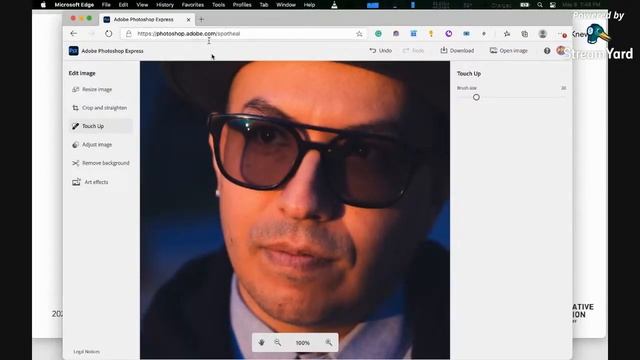The height and width of the screenshot is (360, 640).
Task: Open the Edit menu
Action: pos(123,5)
